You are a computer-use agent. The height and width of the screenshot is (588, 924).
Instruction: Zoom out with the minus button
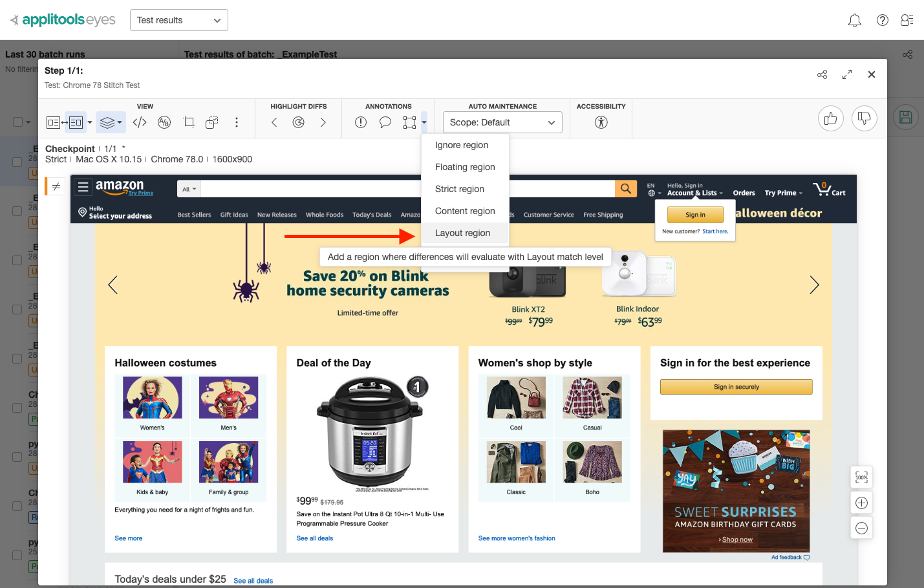(861, 528)
